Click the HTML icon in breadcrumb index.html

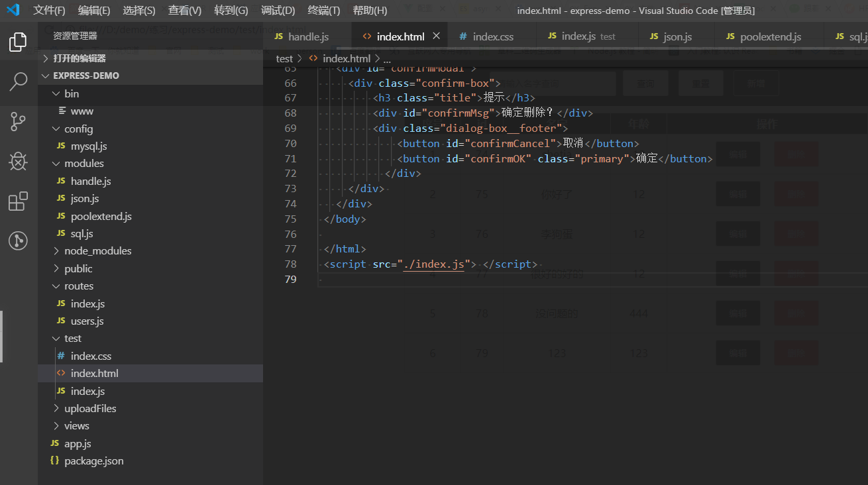point(313,58)
